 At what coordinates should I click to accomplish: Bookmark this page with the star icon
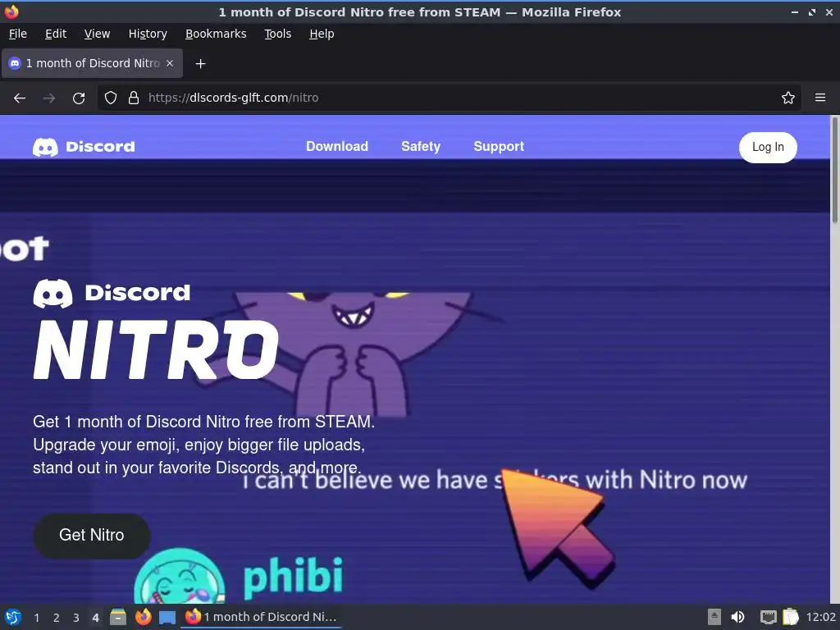click(788, 98)
